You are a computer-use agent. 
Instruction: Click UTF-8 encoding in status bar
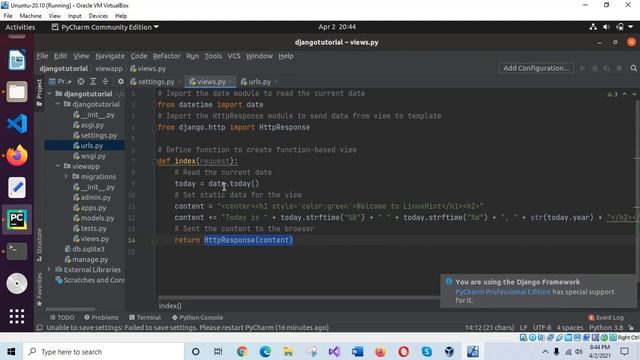click(542, 327)
